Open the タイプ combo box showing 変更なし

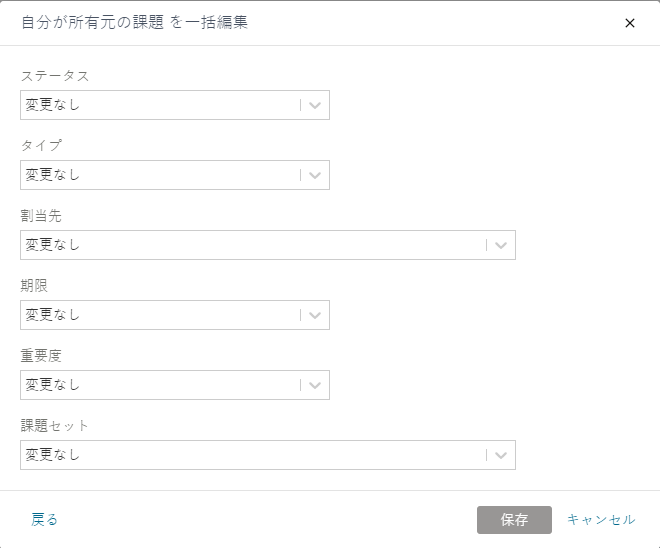175,175
